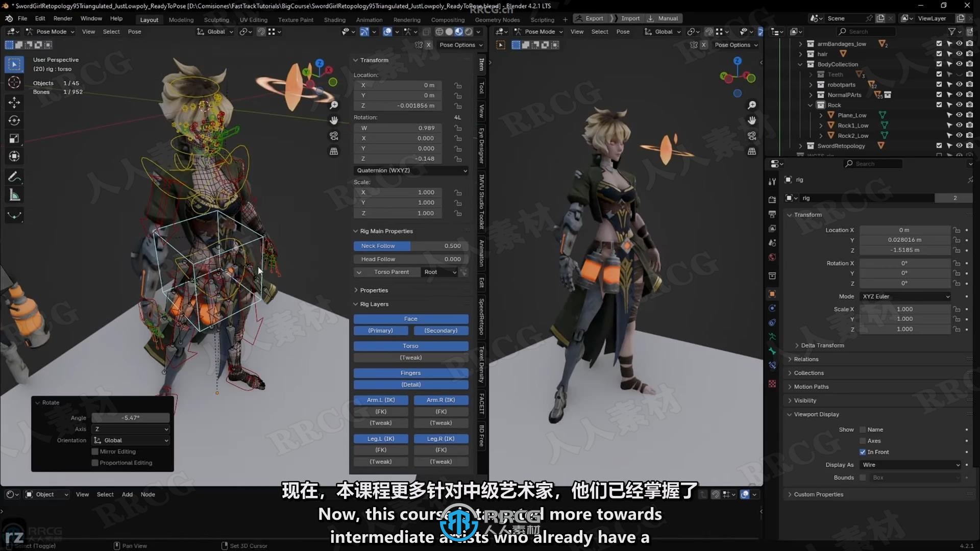Expand the Delta Transform section
Screen dimensions: 980x551
pyautogui.click(x=822, y=345)
